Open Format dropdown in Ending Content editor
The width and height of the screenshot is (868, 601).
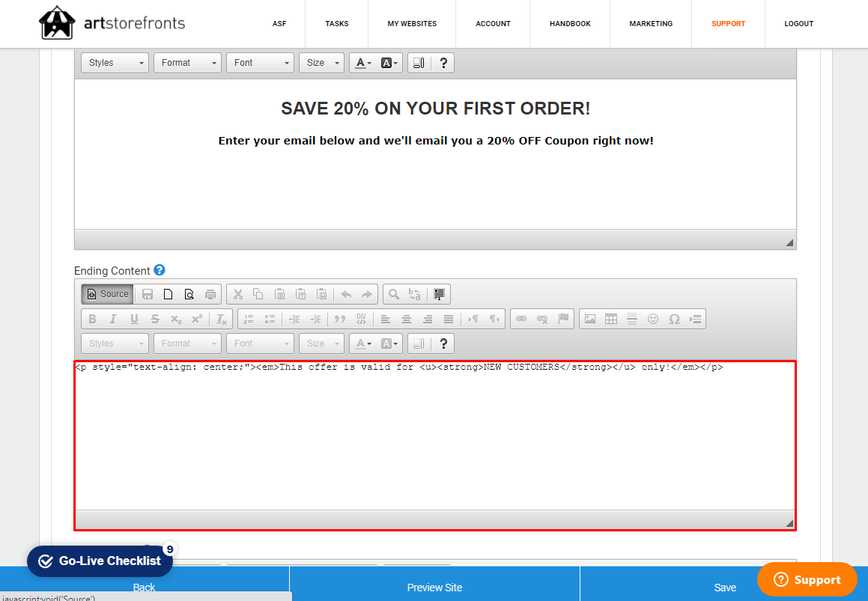pyautogui.click(x=187, y=344)
